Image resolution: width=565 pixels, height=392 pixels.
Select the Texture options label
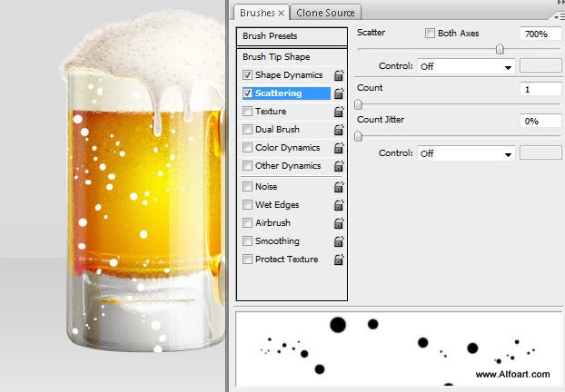(271, 112)
